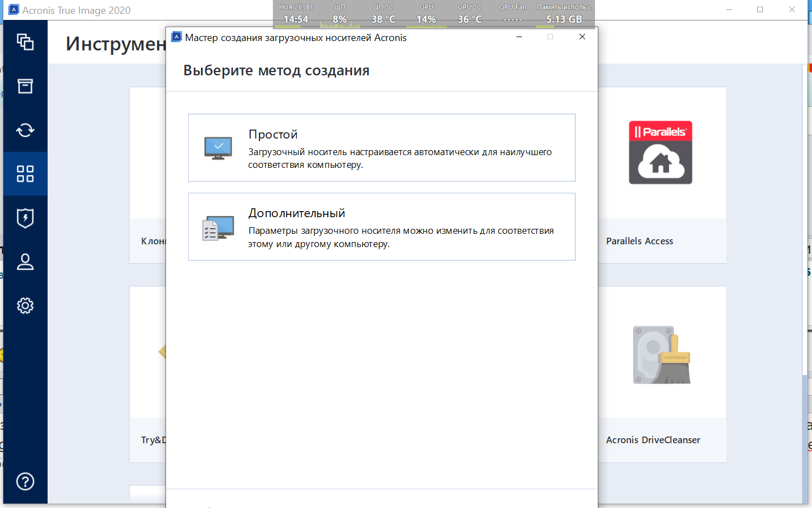Close the media builder wizard dialog

point(582,37)
